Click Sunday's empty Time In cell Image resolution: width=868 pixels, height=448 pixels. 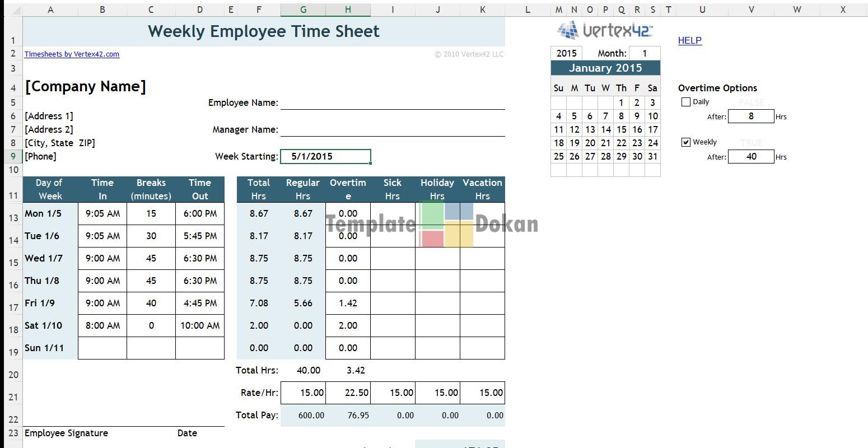102,348
